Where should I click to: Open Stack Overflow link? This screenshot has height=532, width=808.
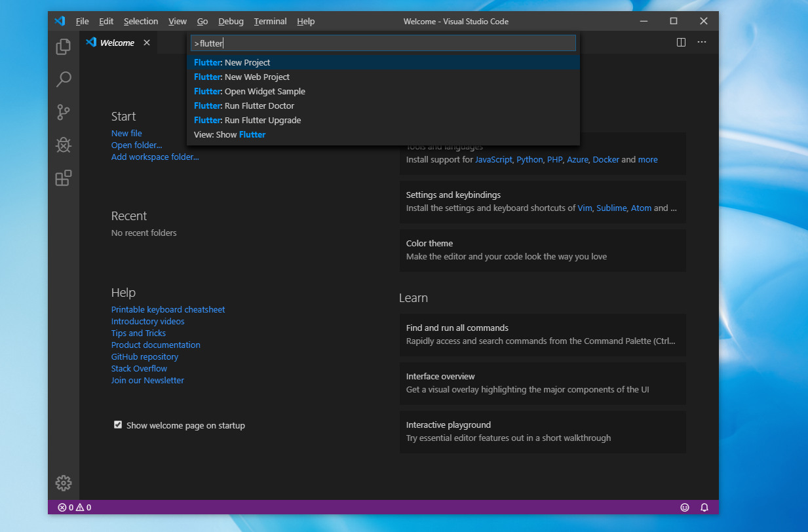pyautogui.click(x=139, y=368)
